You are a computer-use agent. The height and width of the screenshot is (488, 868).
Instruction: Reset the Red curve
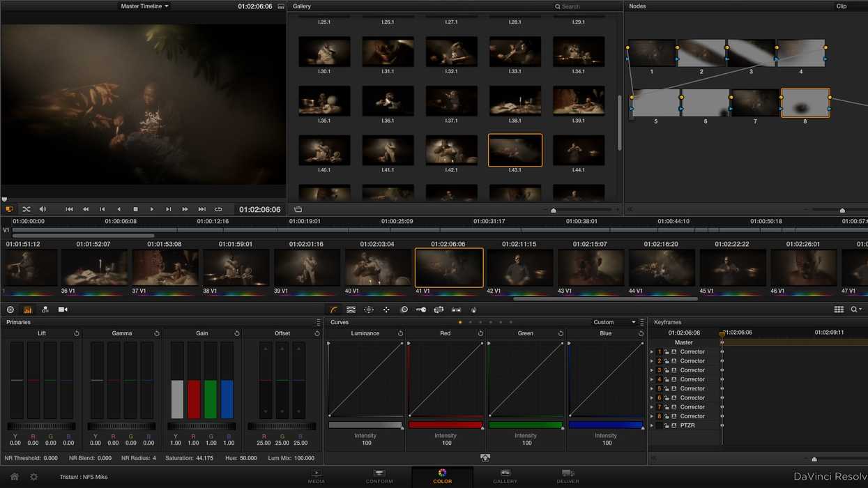(x=480, y=333)
